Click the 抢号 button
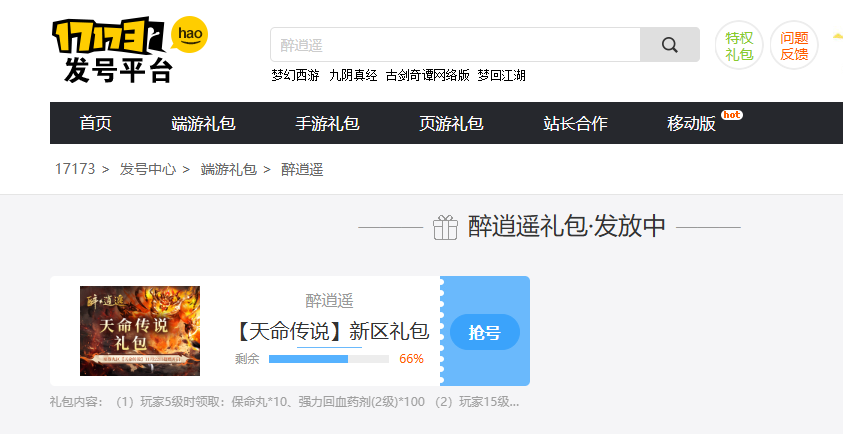This screenshot has width=843, height=434. click(x=485, y=332)
